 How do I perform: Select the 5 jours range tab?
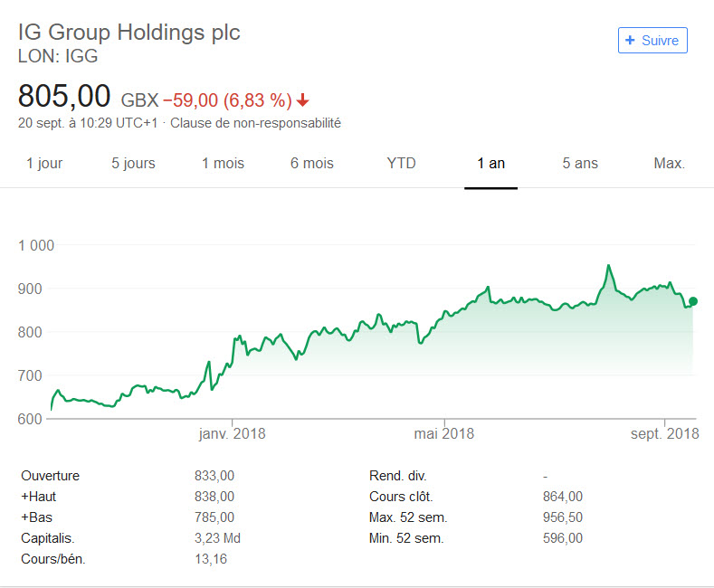[x=133, y=164]
